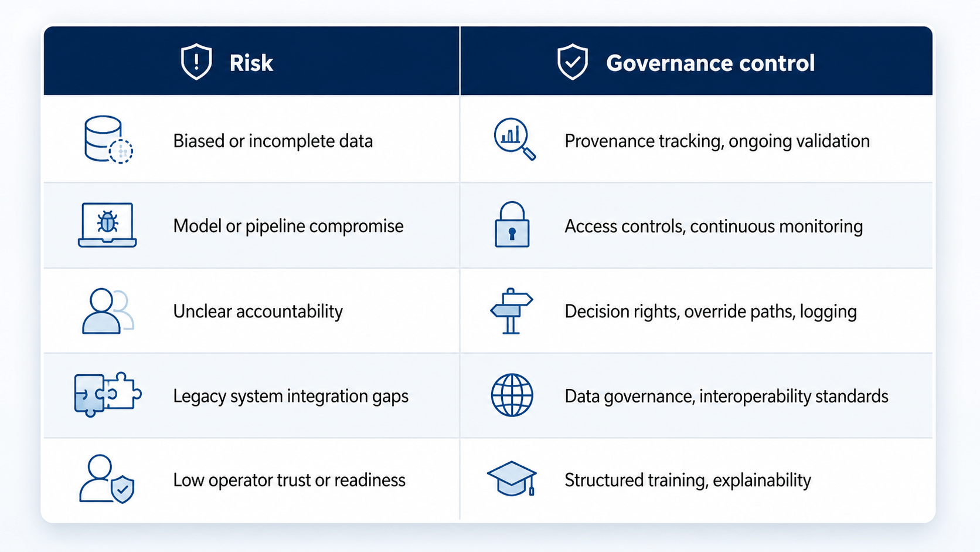Select the database icon for biased data
The image size is (980, 552).
point(108,140)
